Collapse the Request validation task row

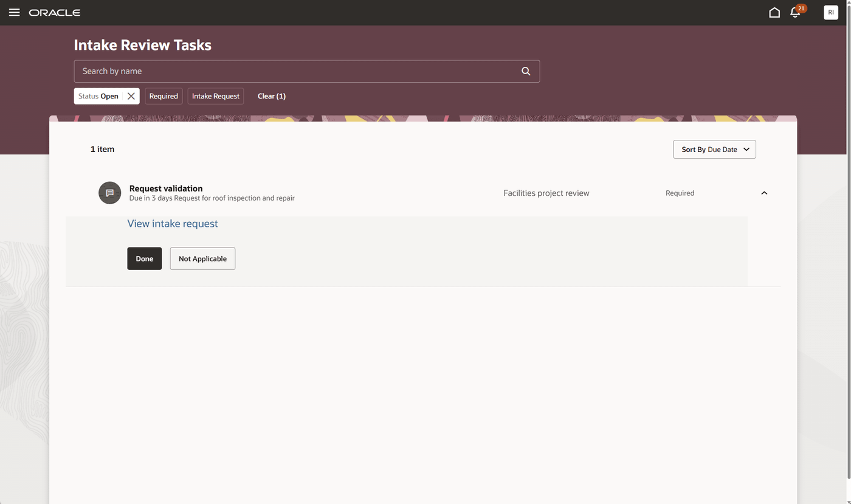pos(764,193)
